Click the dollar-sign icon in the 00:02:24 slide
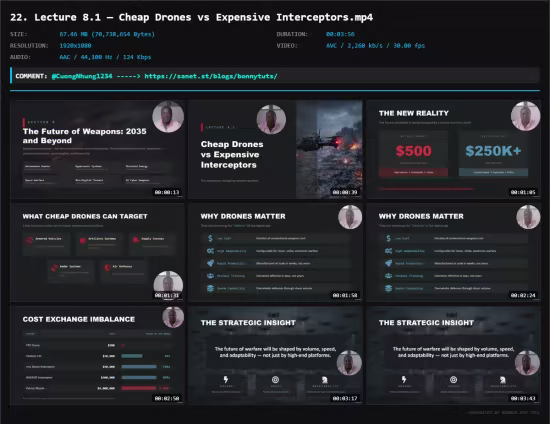 point(388,238)
